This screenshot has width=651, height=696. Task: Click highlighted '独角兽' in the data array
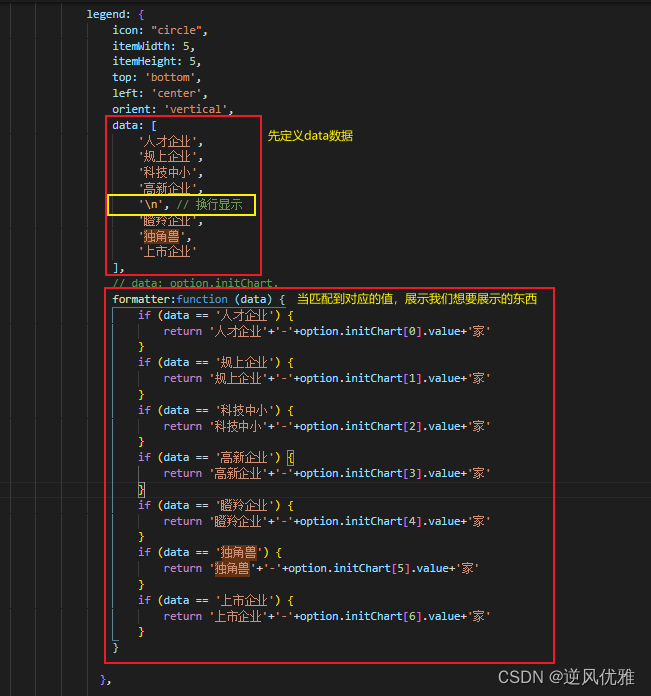pos(162,236)
